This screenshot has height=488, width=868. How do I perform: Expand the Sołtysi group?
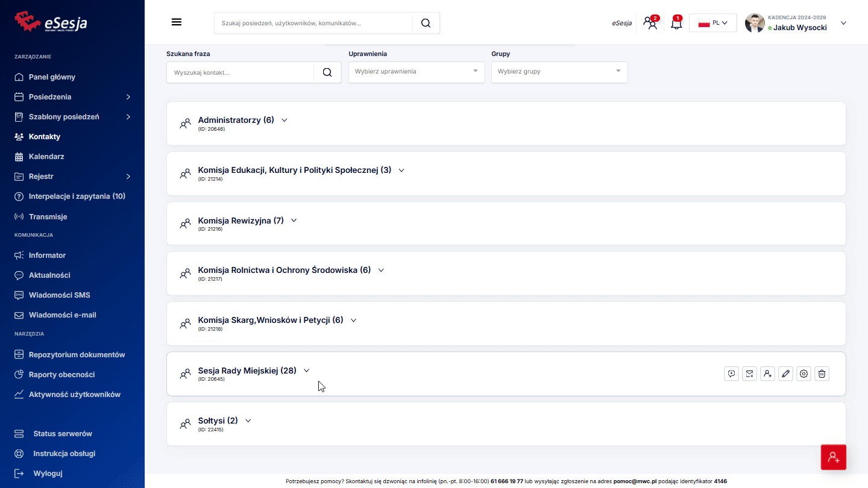pos(248,421)
